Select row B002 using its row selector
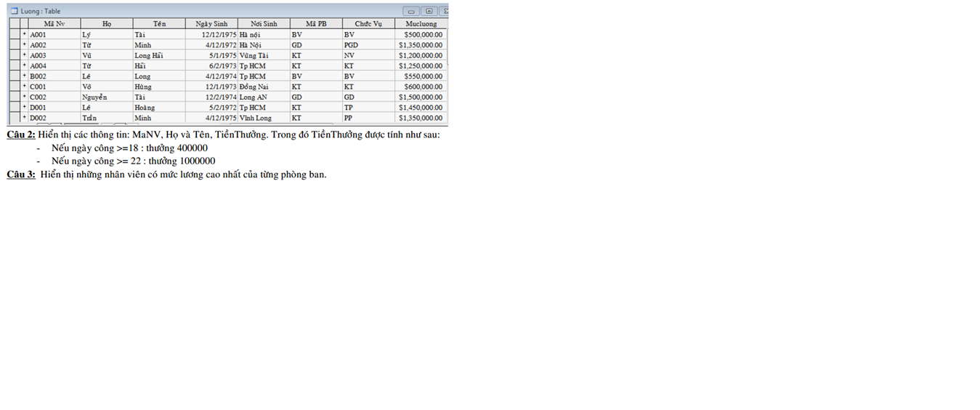This screenshot has height=410, width=980. (x=14, y=76)
